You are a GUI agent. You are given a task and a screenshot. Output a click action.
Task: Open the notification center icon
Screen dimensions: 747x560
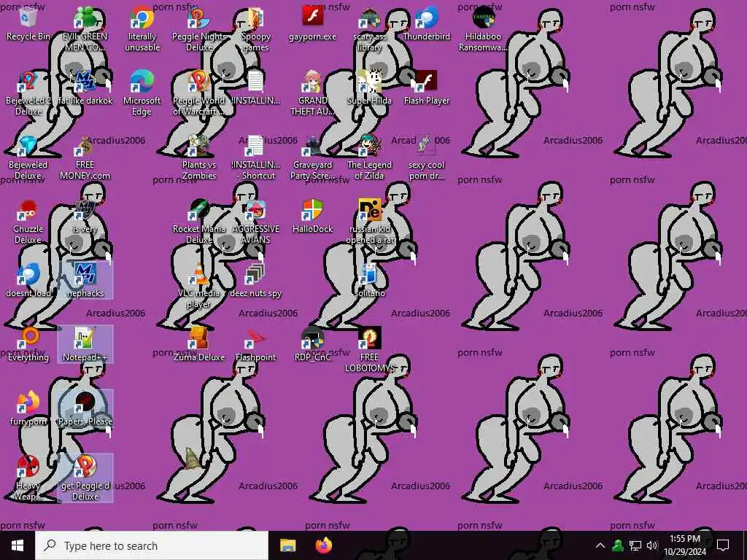coord(723,545)
